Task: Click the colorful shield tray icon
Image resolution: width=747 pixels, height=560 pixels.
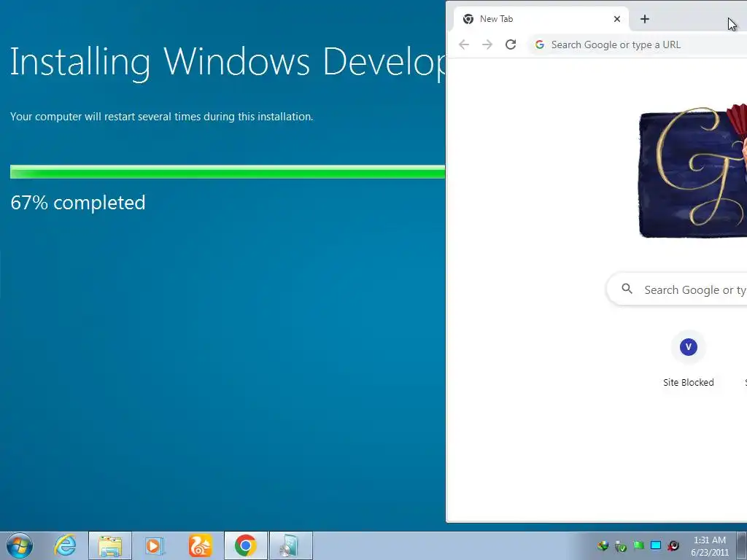Action: (x=603, y=545)
